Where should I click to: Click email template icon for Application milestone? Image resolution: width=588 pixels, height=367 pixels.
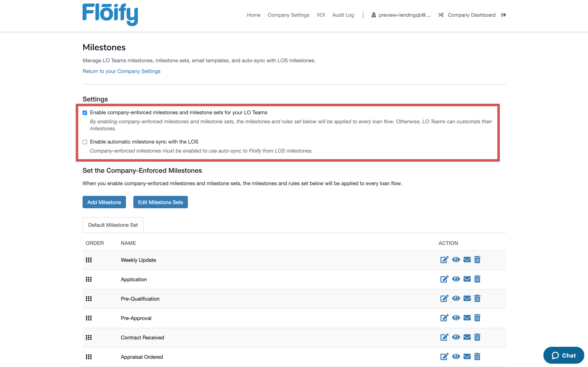467,279
